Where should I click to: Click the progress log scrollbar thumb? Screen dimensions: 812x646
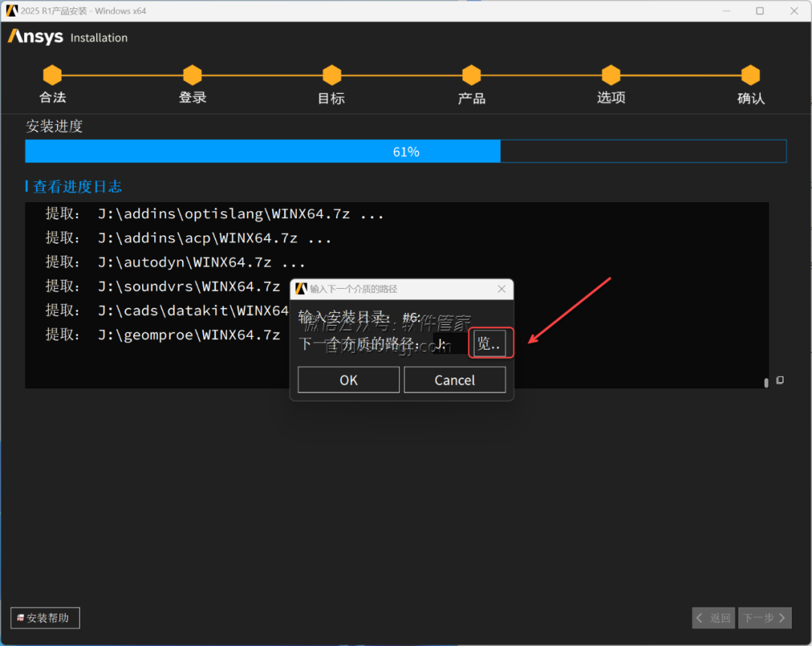pos(766,383)
